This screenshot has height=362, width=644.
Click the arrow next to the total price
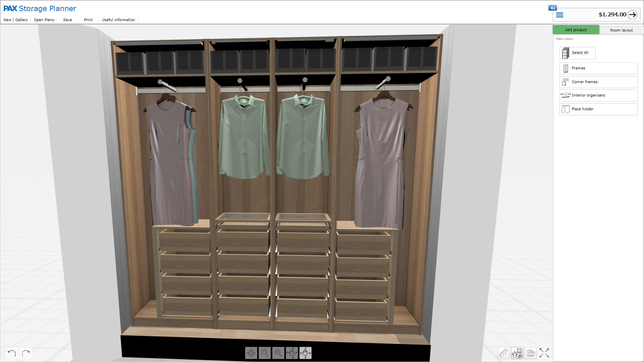(x=632, y=15)
